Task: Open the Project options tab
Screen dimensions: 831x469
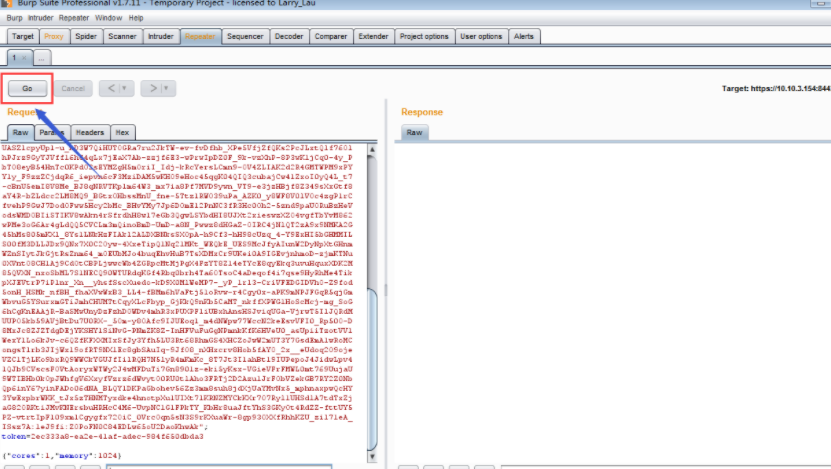Action: [424, 37]
